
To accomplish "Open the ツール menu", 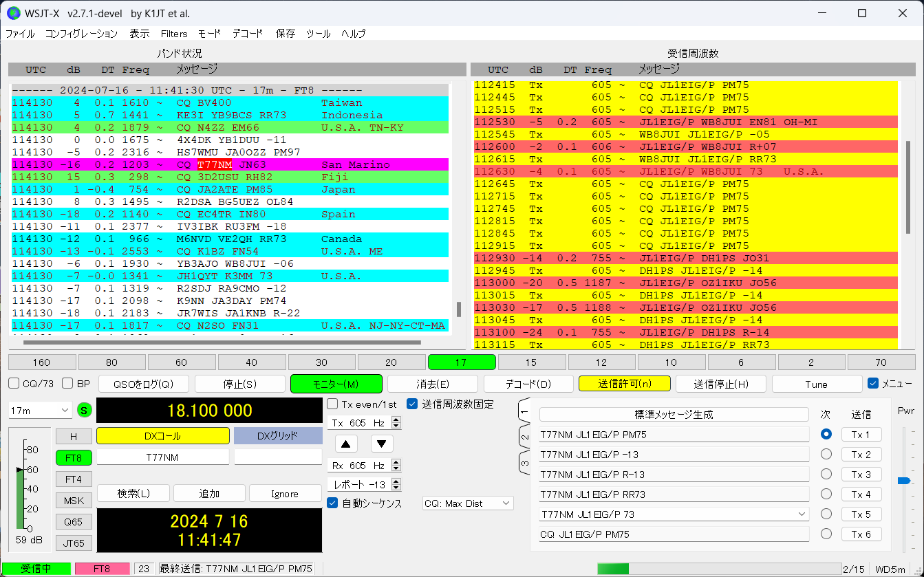I will pos(318,33).
